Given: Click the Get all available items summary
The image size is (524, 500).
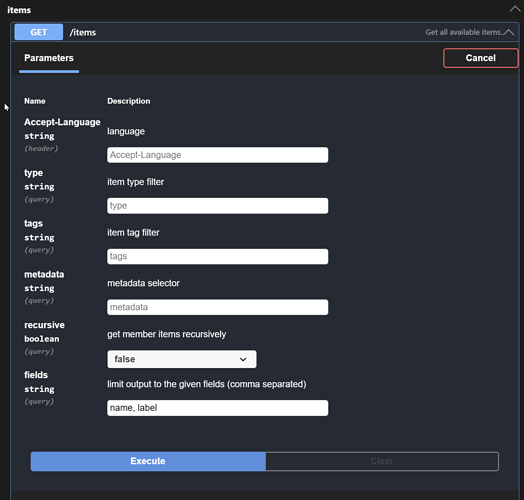Looking at the screenshot, I should tap(464, 32).
